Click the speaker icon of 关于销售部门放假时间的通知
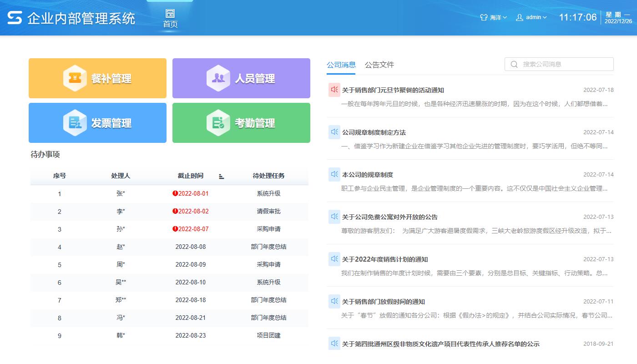 pos(334,301)
